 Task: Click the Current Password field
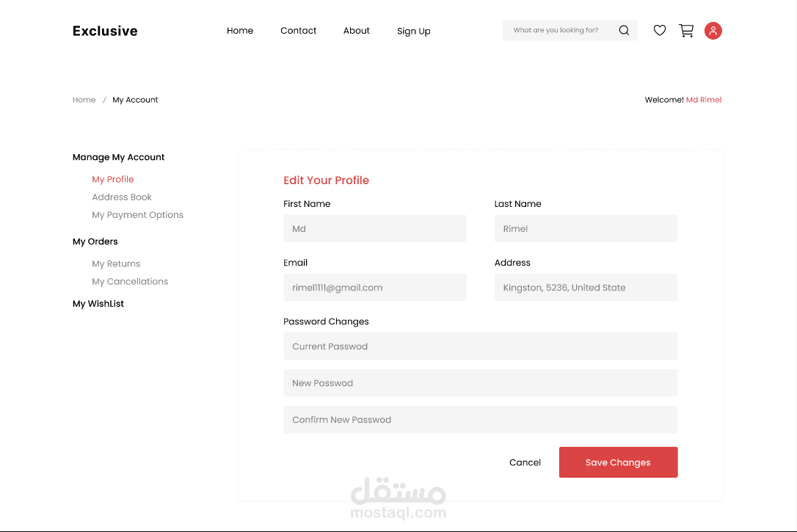[x=481, y=346]
